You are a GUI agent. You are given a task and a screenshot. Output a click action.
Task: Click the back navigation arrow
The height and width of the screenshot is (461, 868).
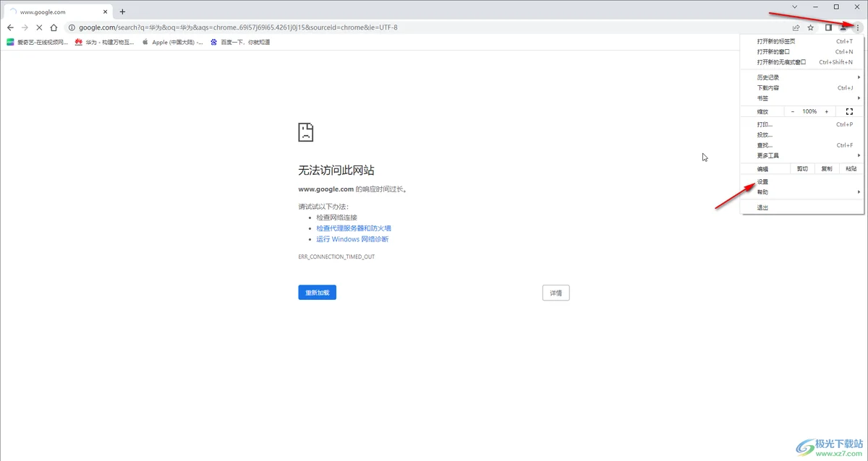pos(9,27)
